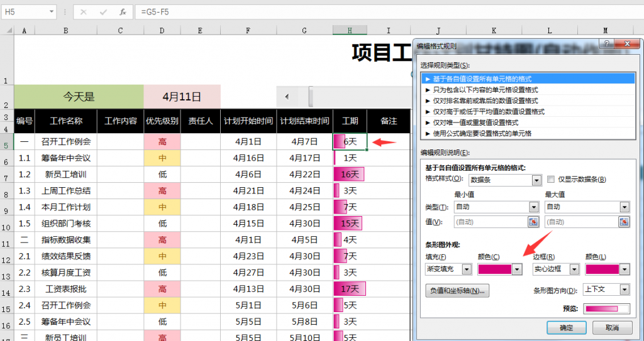644x341 pixels.
Task: Click the 4月13日 start date cell
Action: click(248, 289)
